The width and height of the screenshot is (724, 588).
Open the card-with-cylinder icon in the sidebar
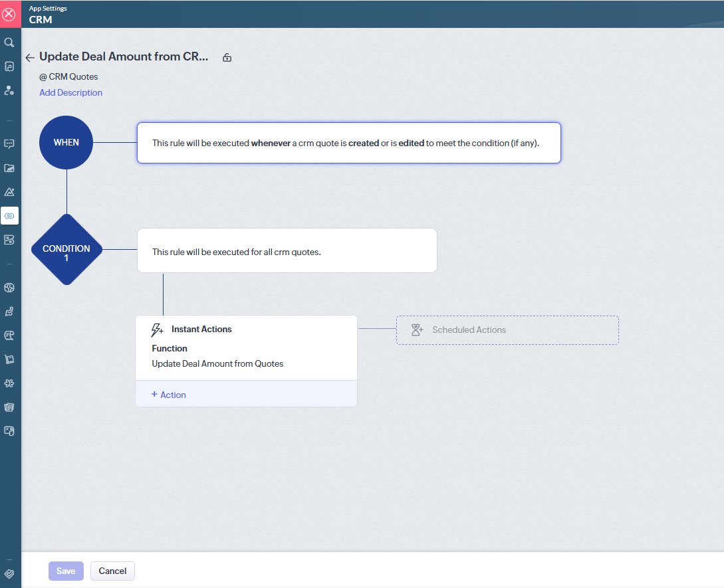pyautogui.click(x=9, y=431)
